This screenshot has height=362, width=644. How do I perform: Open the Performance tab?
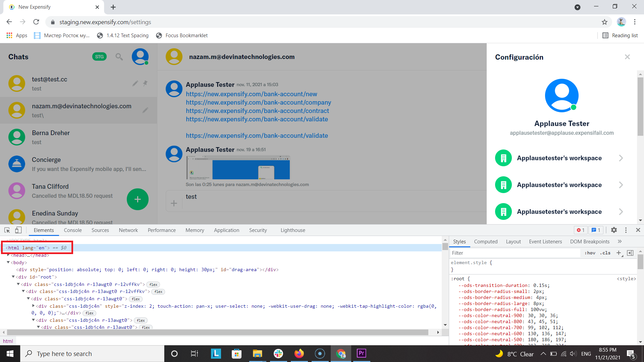point(162,230)
